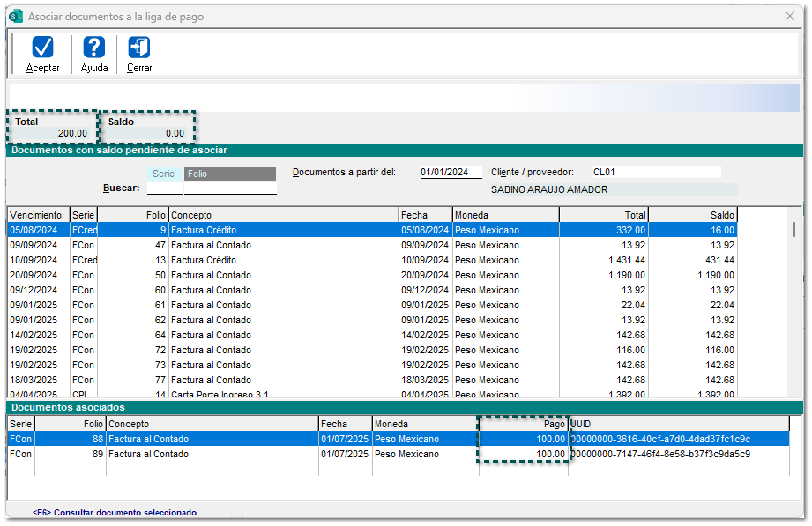Viewport: 812px width, 526px height.
Task: Open Ayuda help icon
Action: [x=94, y=48]
